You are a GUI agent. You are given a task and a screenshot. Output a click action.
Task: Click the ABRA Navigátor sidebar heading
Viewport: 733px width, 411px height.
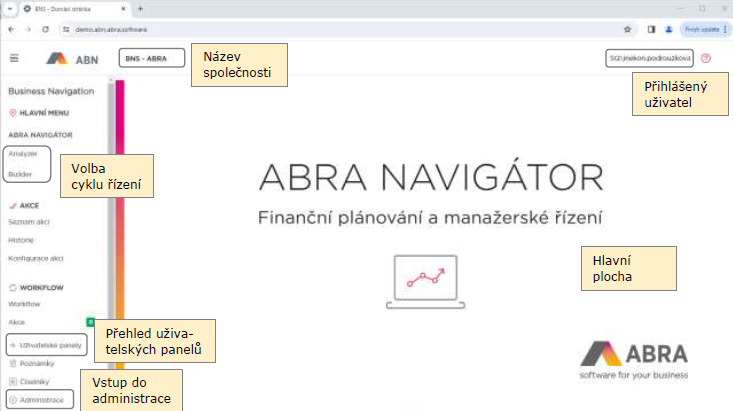(40, 135)
